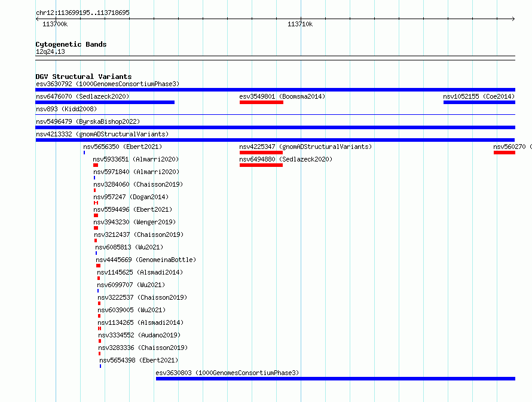The image size is (532, 402).
Task: Click the red bar under nsv560270
Action: pyautogui.click(x=504, y=153)
